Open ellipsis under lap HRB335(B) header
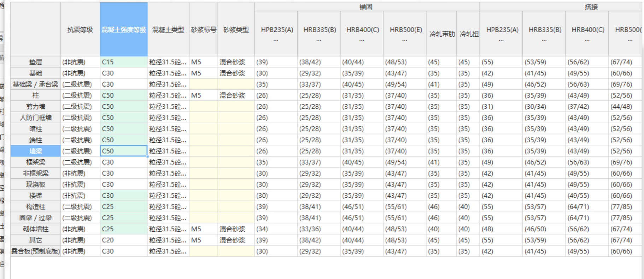The height and width of the screenshot is (279, 644). click(x=544, y=40)
